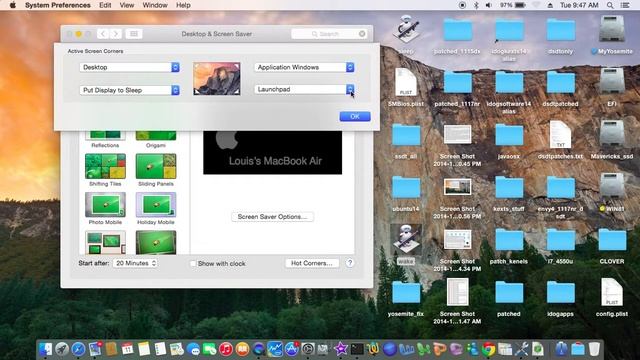Select the Mavericks_ssd drive on desktop
The height and width of the screenshot is (360, 640).
click(612, 140)
